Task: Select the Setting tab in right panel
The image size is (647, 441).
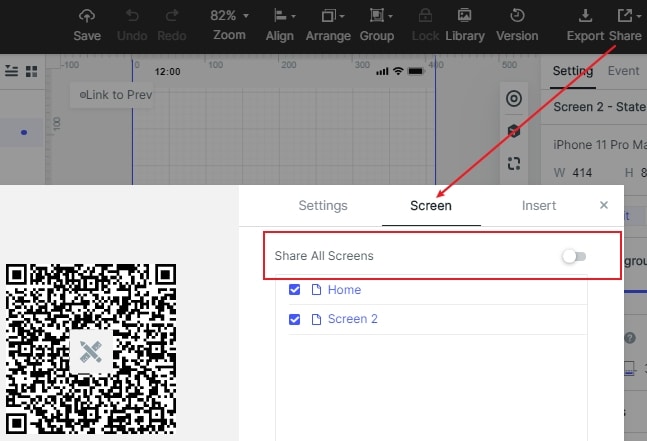Action: pos(573,71)
